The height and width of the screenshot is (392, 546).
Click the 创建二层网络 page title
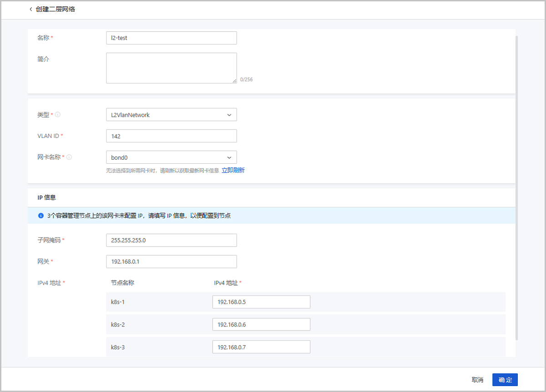point(56,9)
